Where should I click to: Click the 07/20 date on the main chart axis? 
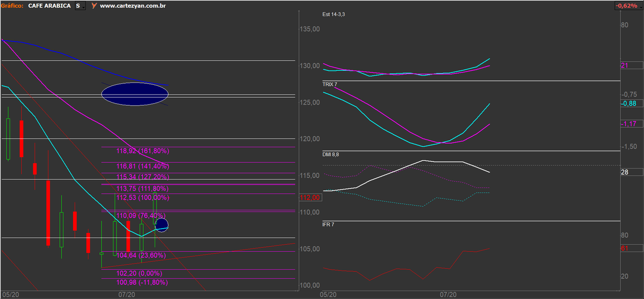click(126, 295)
